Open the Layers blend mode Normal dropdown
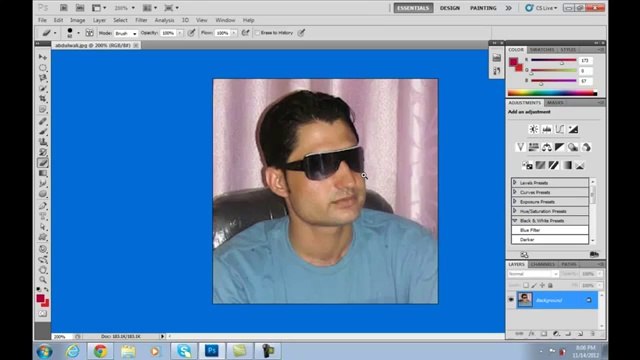 click(x=533, y=274)
